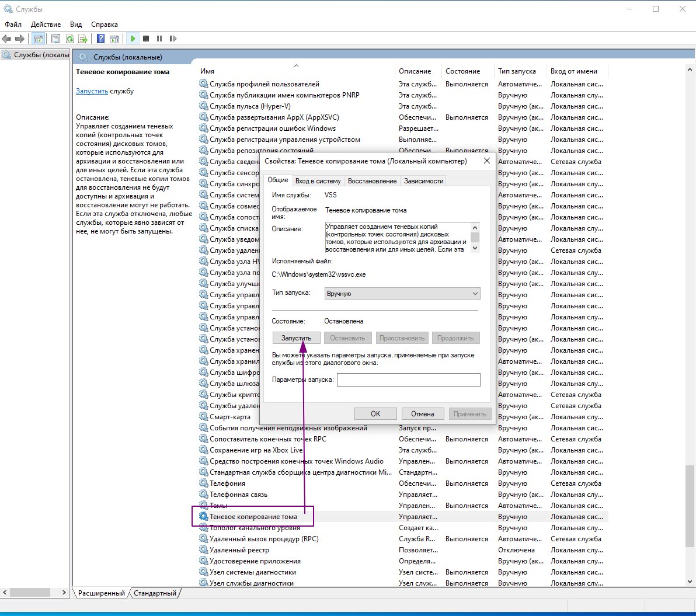The width and height of the screenshot is (696, 616).
Task: Click the Запустить button in the properties dialog
Action: coord(296,337)
